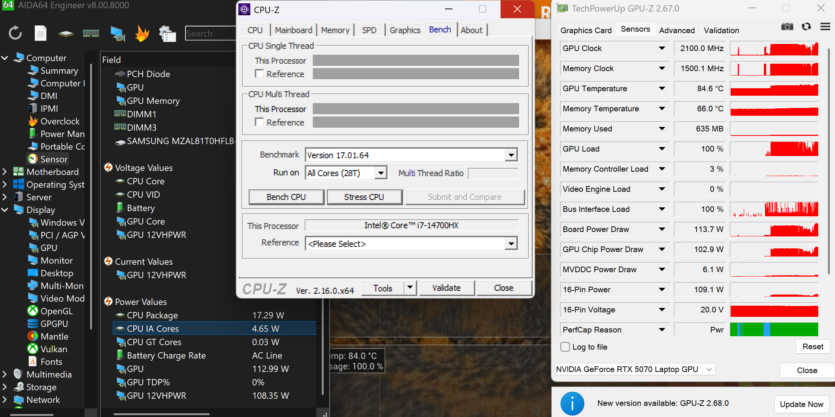Image resolution: width=835 pixels, height=417 pixels.
Task: Click the AIDA64 refresh toolbar icon
Action: click(15, 33)
